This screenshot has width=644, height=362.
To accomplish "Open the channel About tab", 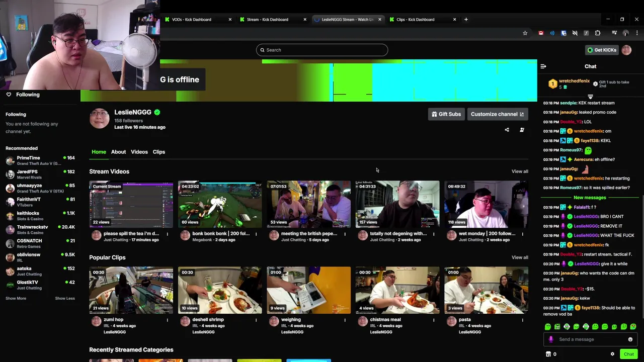I will coord(118,152).
